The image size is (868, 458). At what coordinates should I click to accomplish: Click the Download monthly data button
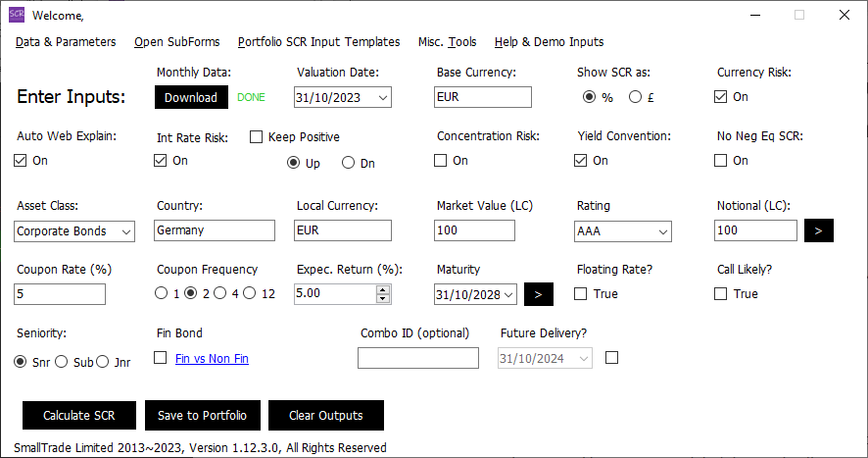(190, 97)
